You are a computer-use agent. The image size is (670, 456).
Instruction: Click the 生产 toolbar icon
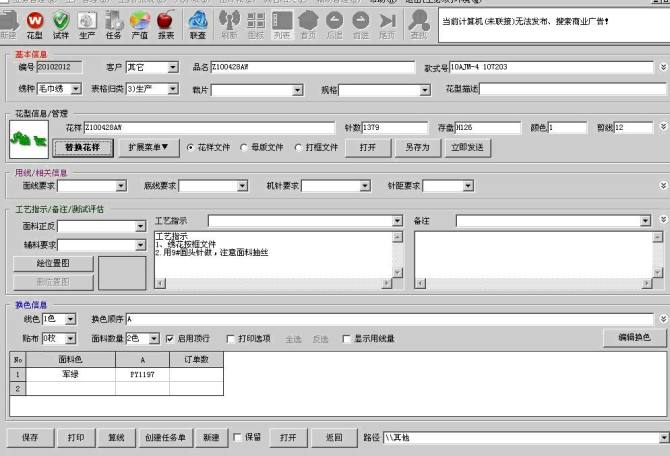[88, 22]
